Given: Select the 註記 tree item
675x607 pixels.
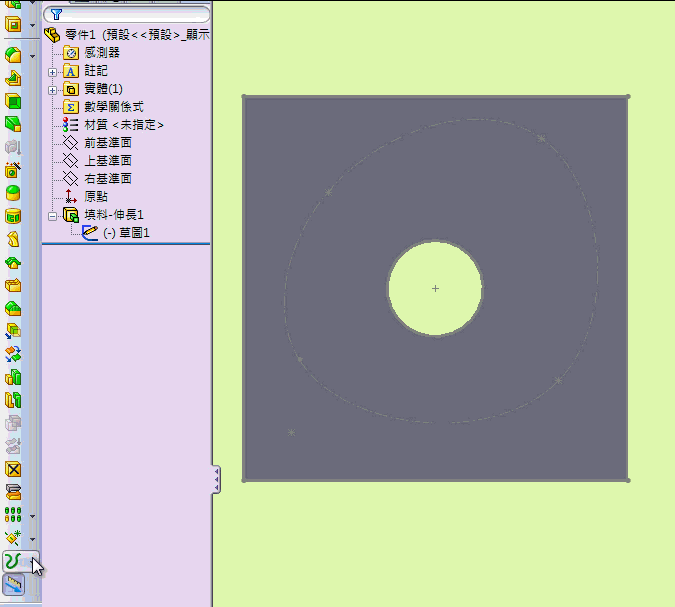Looking at the screenshot, I should click(85, 71).
